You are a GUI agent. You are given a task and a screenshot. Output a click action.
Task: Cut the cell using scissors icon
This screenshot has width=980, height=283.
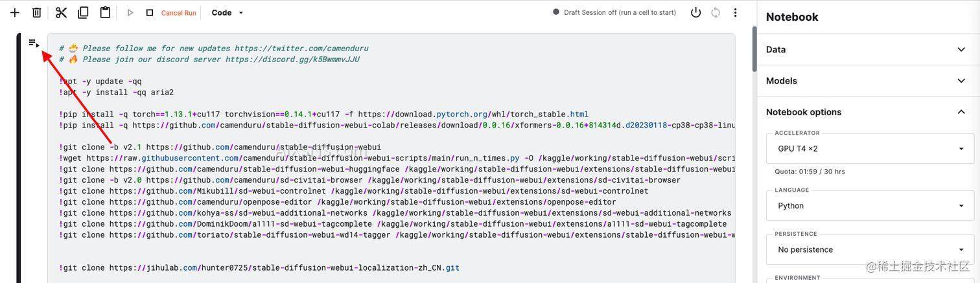point(61,12)
